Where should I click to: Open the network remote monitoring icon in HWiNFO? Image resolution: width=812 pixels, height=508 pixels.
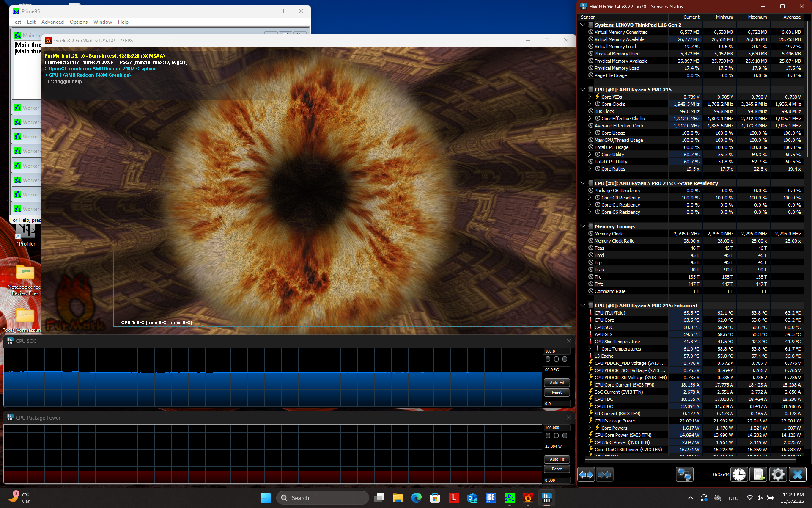(x=684, y=475)
